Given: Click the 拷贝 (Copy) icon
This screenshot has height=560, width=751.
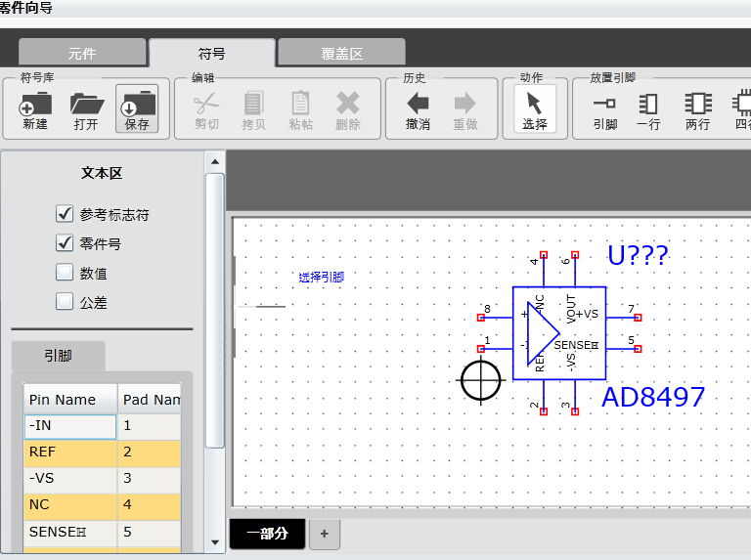Looking at the screenshot, I should tap(253, 111).
